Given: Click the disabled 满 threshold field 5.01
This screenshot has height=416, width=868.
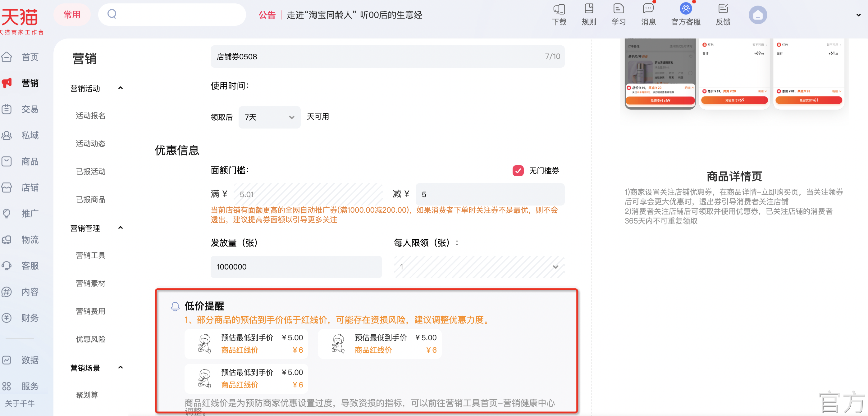Looking at the screenshot, I should coord(308,194).
